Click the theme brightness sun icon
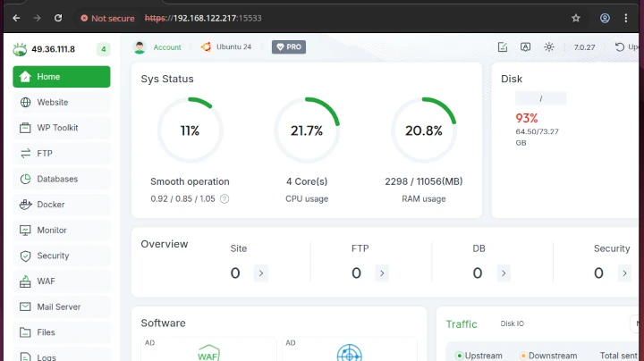 click(x=549, y=47)
